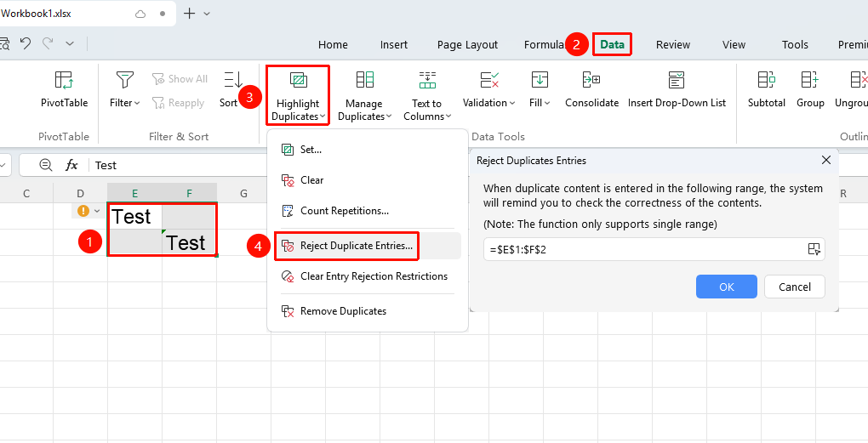The width and height of the screenshot is (868, 443).
Task: Click the Consolidate tool
Action: [591, 88]
